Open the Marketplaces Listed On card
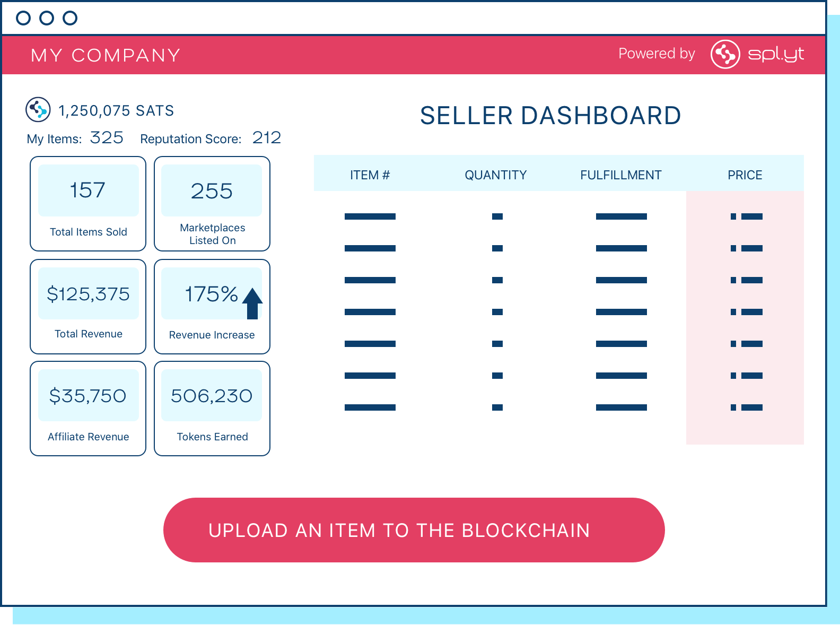 coord(212,204)
